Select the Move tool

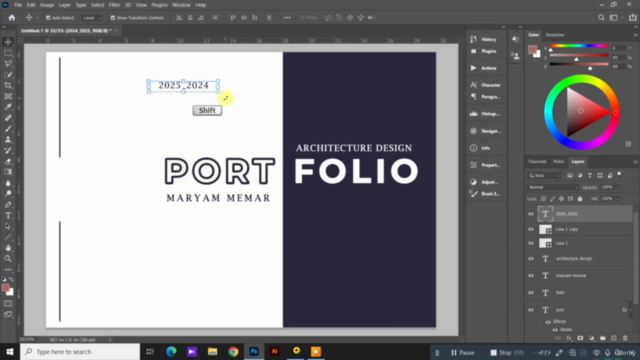[8, 42]
